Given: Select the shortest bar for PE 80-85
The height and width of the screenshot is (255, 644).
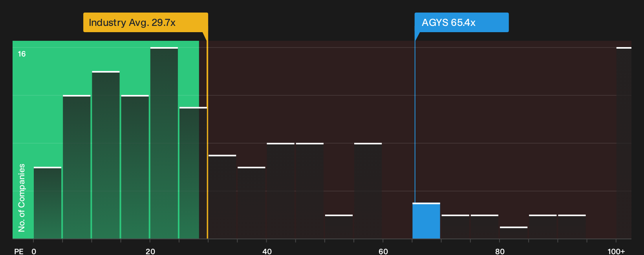Looking at the screenshot, I should pyautogui.click(x=514, y=233).
